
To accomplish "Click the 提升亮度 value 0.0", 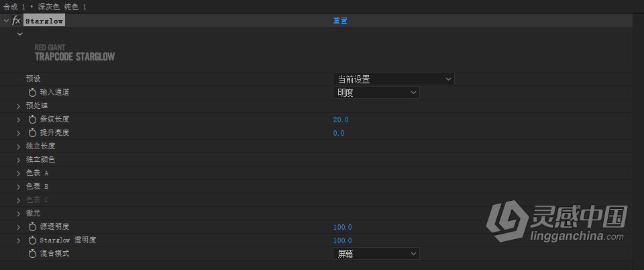I will [x=339, y=133].
